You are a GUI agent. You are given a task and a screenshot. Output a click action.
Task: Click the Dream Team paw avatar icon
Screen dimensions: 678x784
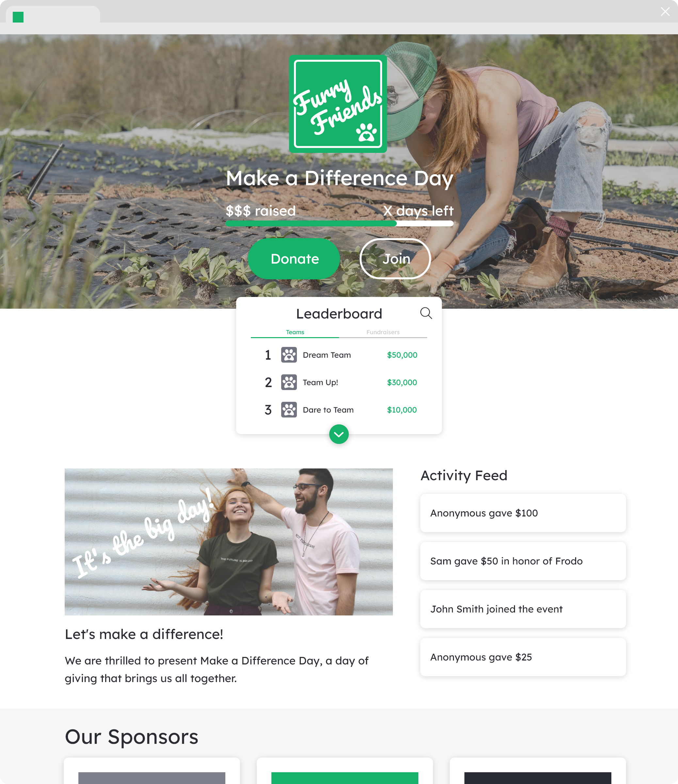(x=289, y=355)
